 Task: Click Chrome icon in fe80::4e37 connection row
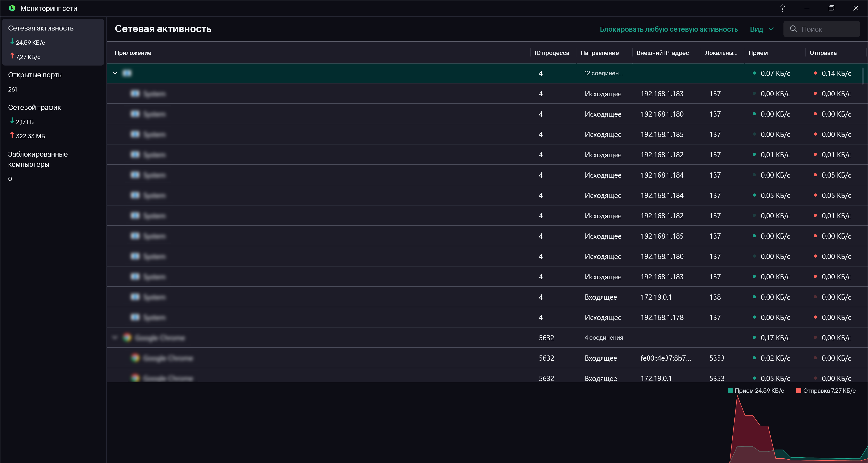pyautogui.click(x=135, y=358)
